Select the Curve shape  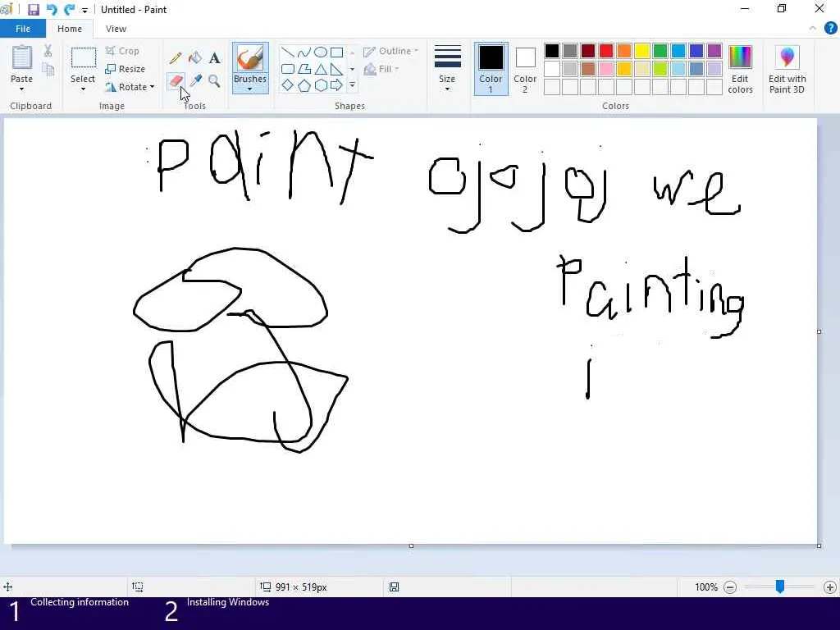tap(304, 52)
